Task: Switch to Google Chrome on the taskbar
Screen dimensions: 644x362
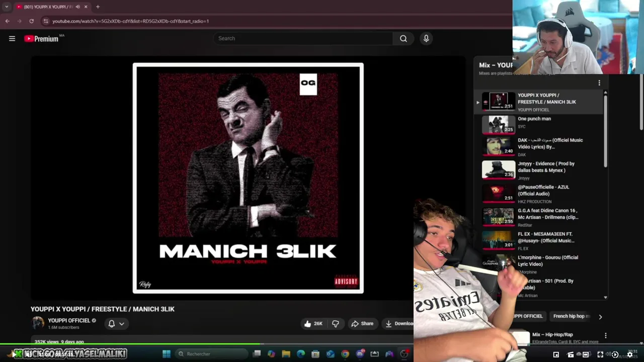Action: [345, 354]
